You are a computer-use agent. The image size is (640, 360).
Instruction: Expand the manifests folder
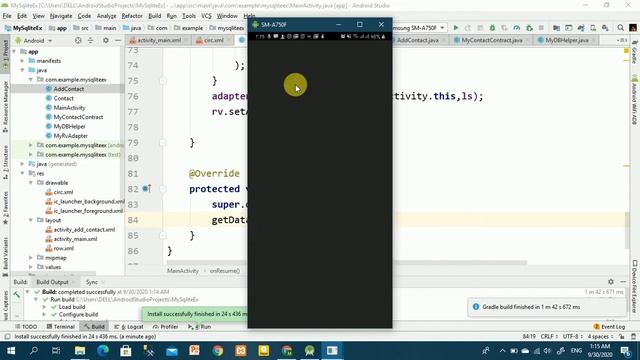pyautogui.click(x=22, y=61)
